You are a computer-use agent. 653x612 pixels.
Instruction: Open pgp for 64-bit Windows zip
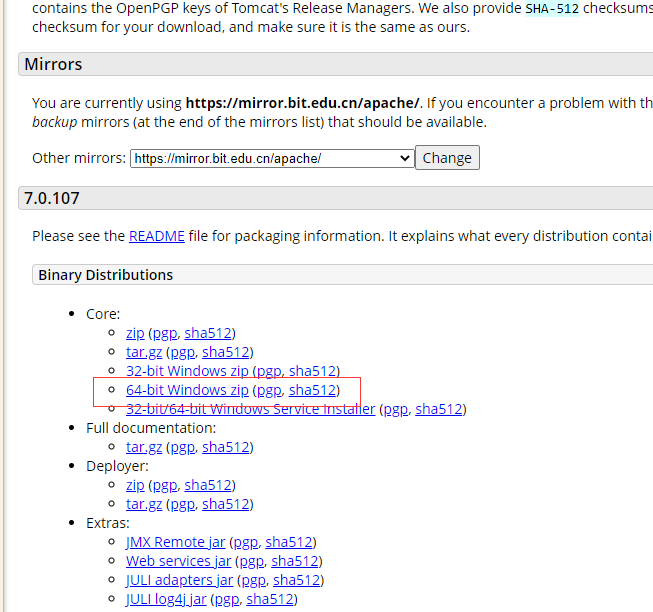coord(269,390)
